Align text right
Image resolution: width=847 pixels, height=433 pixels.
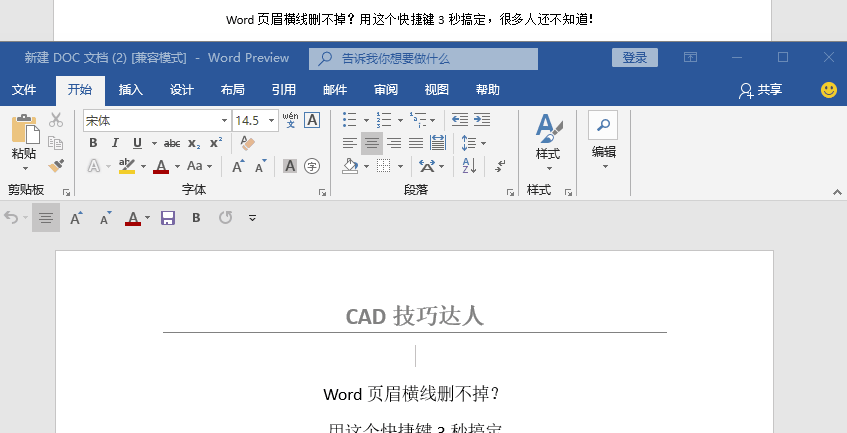click(x=394, y=143)
